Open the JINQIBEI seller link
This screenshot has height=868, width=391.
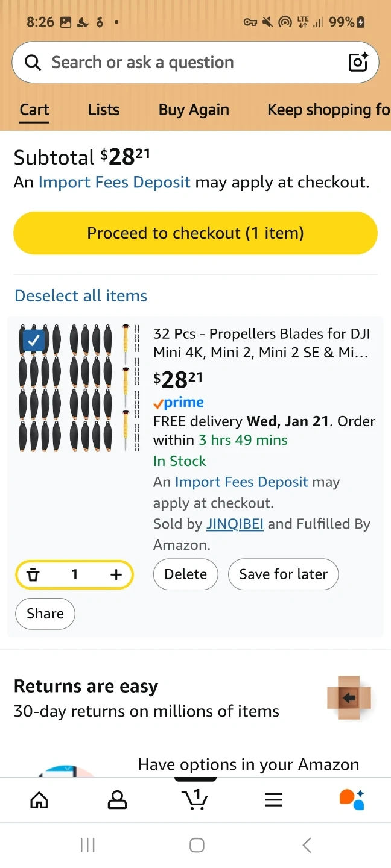tap(235, 524)
